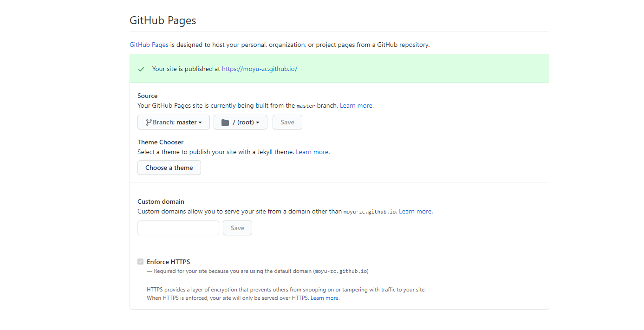This screenshot has height=330, width=644.
Task: Open Learn more link about HTTPS
Action: [325, 298]
